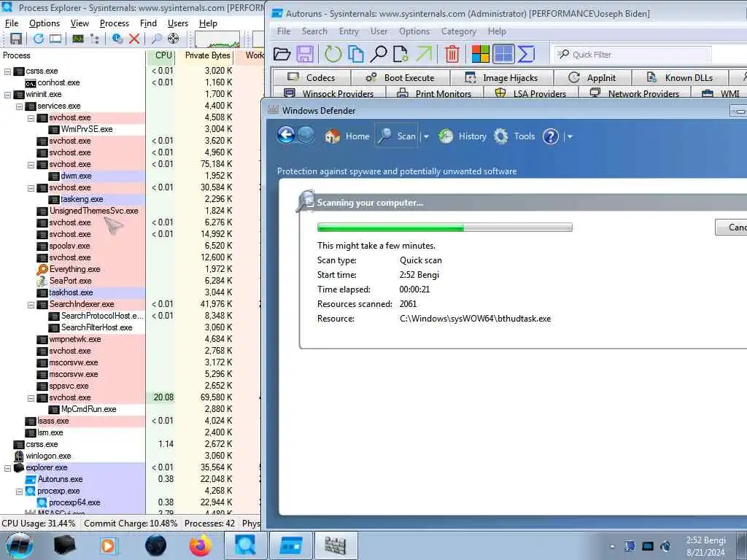Viewport: 747px width, 560px height.
Task: Collapse the services.exe tree node
Action: pos(20,106)
